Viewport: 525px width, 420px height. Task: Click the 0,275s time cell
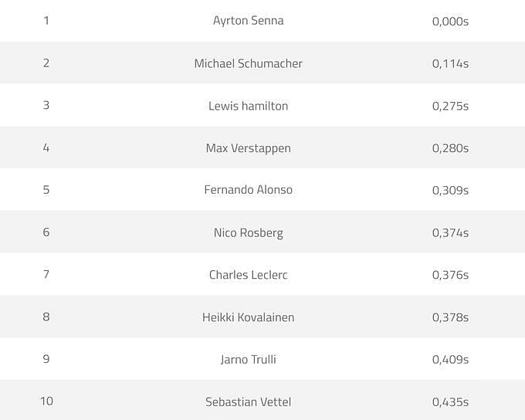click(x=450, y=107)
